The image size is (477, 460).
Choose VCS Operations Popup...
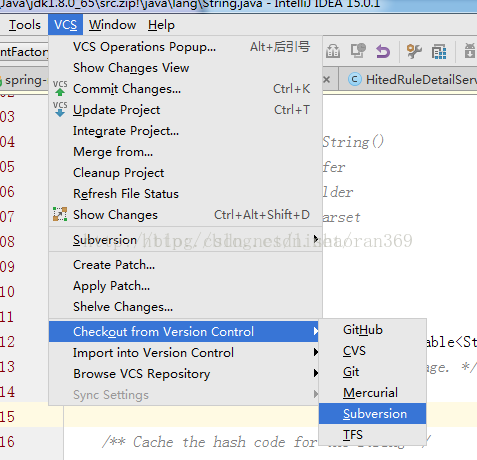click(185, 47)
